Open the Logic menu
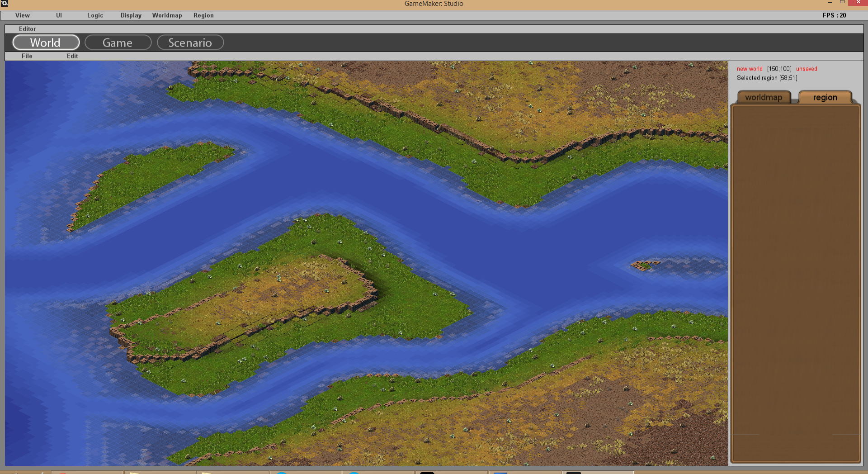The height and width of the screenshot is (474, 868). [x=95, y=15]
